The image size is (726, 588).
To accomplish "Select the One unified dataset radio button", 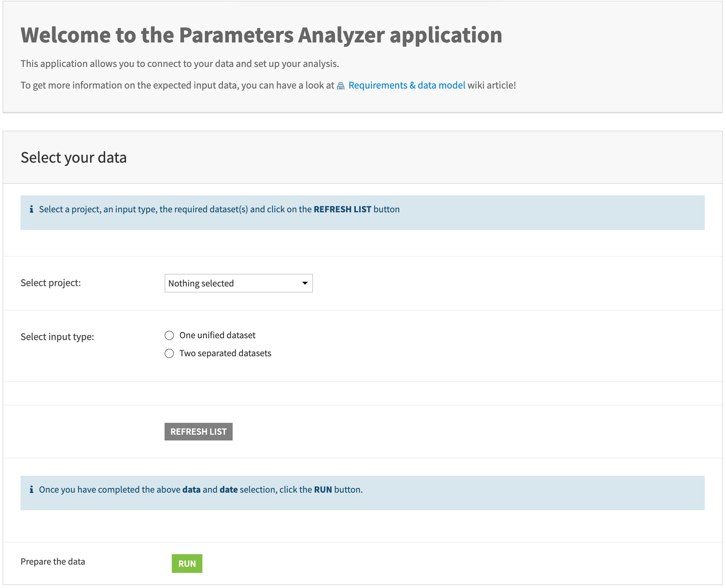I will pos(169,335).
